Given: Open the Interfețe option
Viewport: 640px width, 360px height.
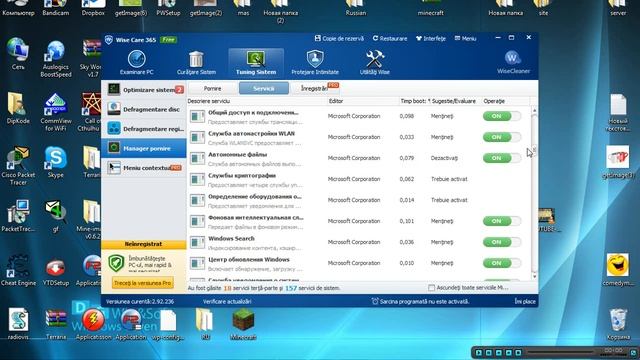Looking at the screenshot, I should (431, 38).
